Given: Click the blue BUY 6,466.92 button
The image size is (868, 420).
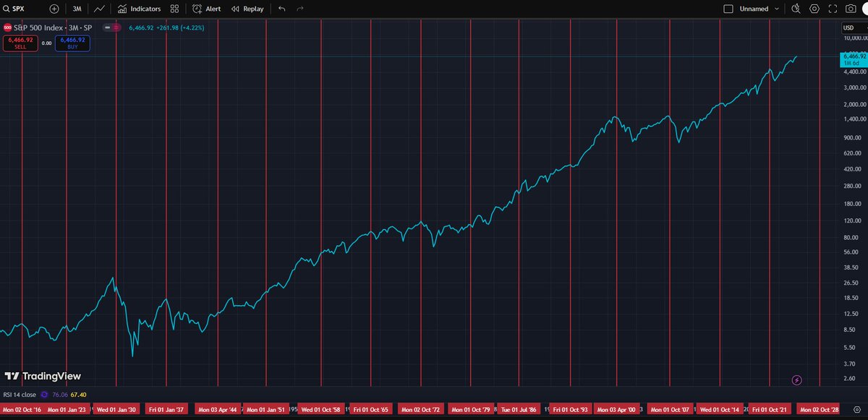Looking at the screenshot, I should 74,43.
